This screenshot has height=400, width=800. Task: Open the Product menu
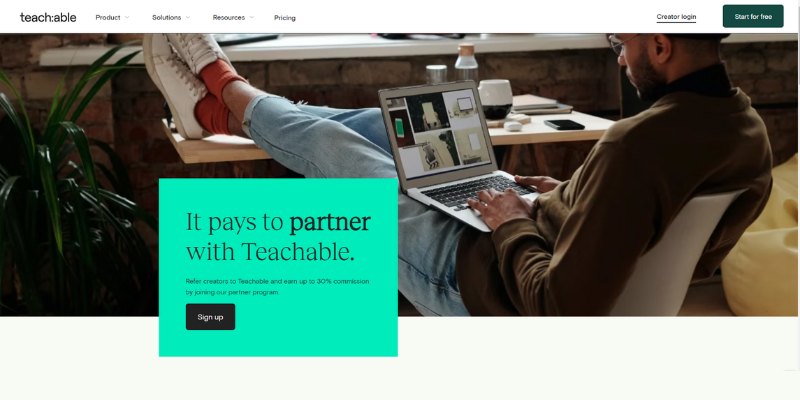[108, 17]
